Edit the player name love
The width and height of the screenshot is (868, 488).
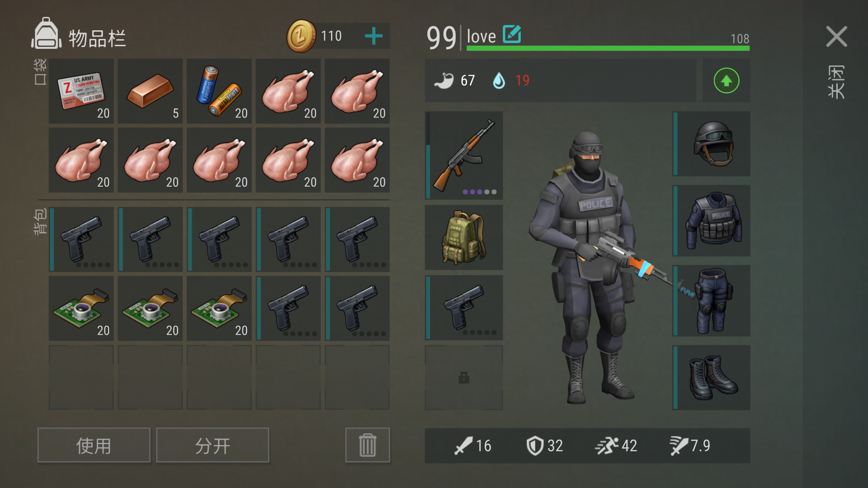(512, 34)
